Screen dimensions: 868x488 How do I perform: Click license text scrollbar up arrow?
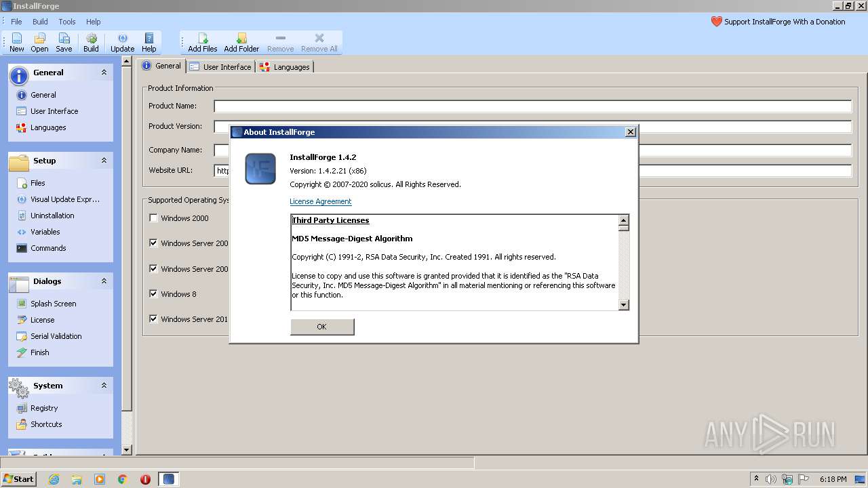point(624,220)
